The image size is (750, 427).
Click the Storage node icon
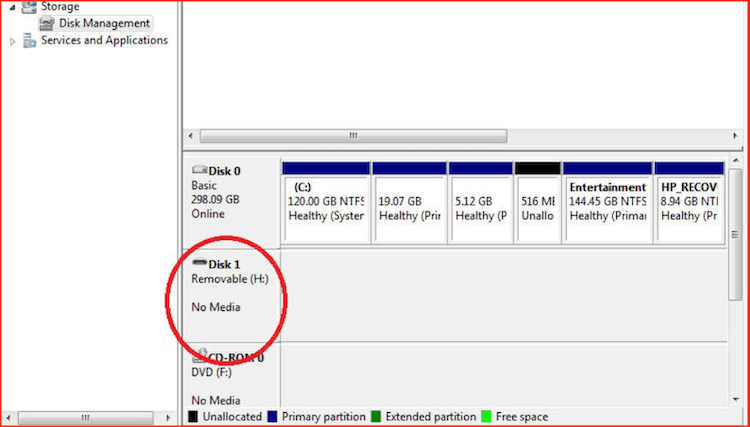tap(30, 6)
